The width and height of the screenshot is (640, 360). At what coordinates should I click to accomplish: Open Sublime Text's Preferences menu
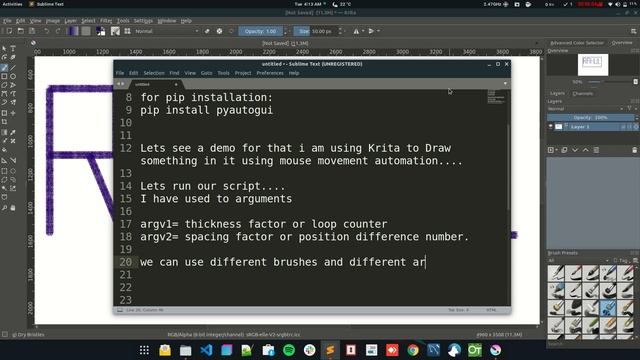pos(270,73)
